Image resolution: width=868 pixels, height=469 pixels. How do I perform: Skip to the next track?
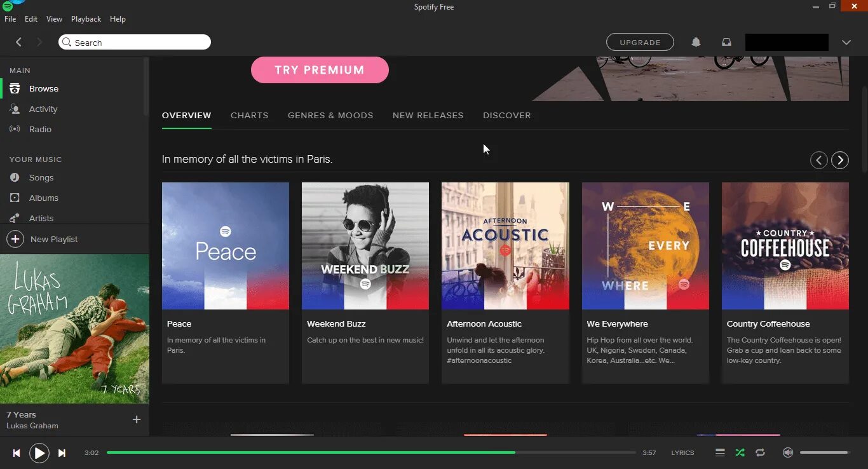pos(62,453)
